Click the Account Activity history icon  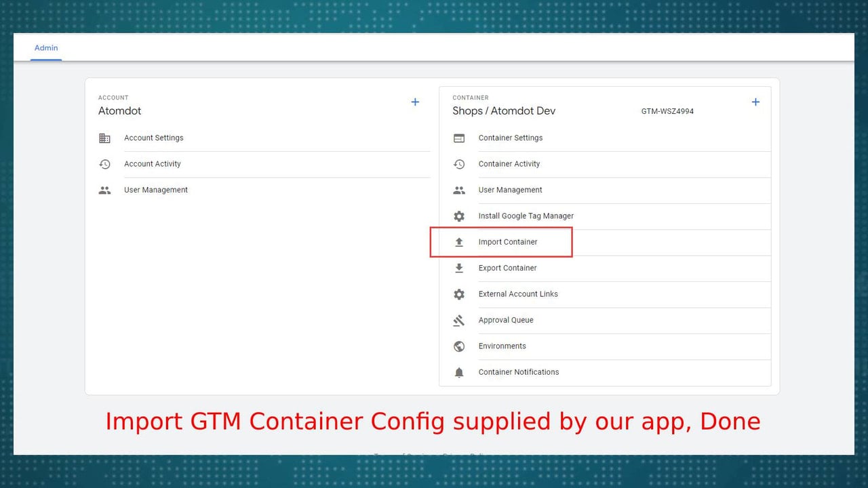click(104, 164)
